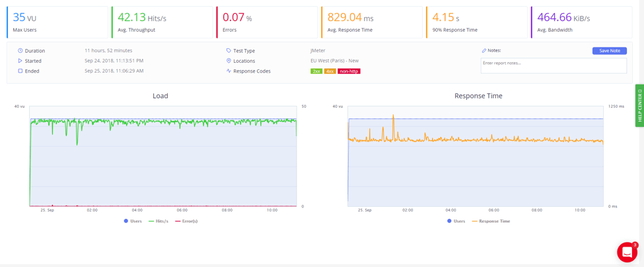The height and width of the screenshot is (267, 644).
Task: Click the Locations pin icon
Action: click(x=229, y=61)
